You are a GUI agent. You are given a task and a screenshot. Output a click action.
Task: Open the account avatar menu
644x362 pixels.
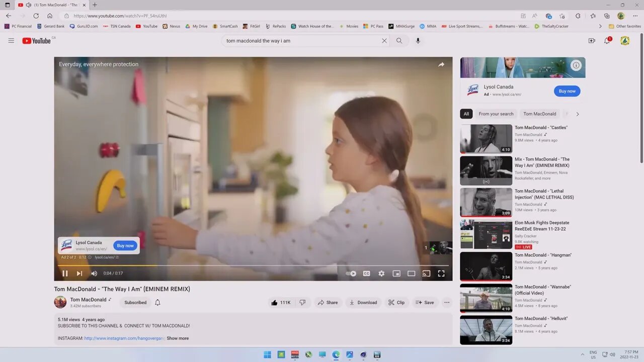(625, 41)
